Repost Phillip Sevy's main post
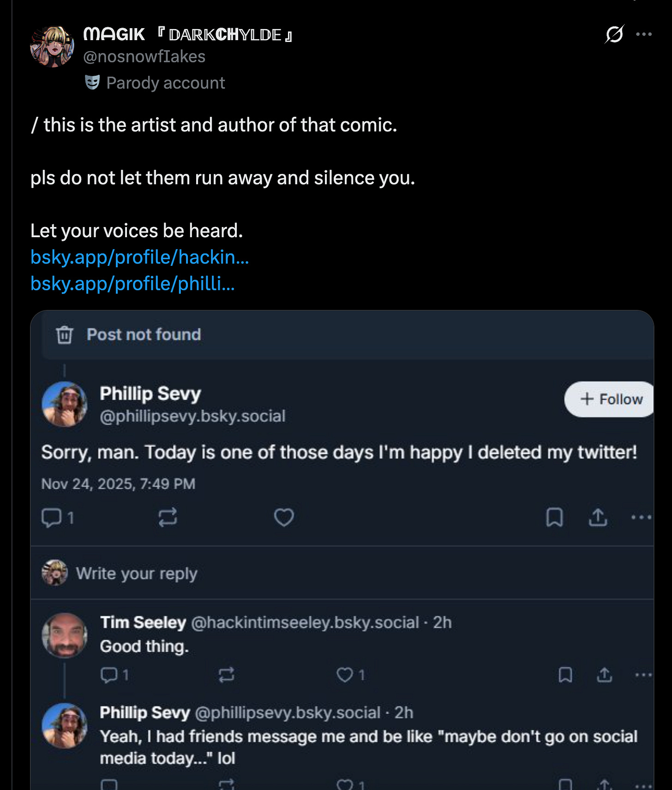Screen dimensions: 672x790 pyautogui.click(x=168, y=517)
